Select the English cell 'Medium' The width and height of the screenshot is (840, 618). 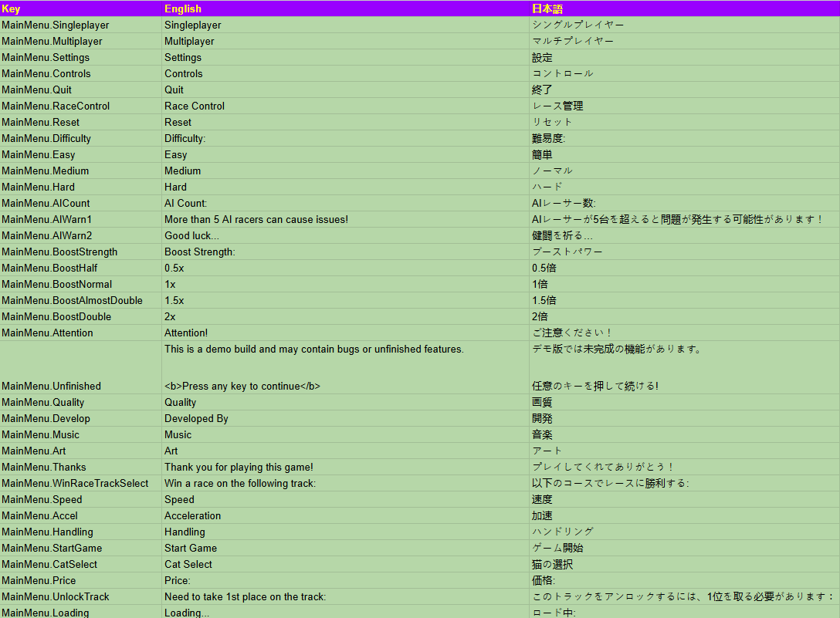(x=346, y=171)
